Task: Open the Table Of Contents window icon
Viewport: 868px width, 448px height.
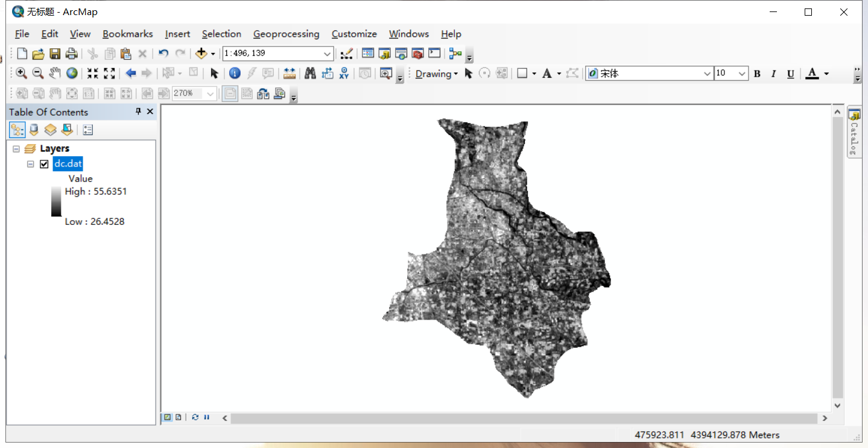Action: pyautogui.click(x=368, y=54)
